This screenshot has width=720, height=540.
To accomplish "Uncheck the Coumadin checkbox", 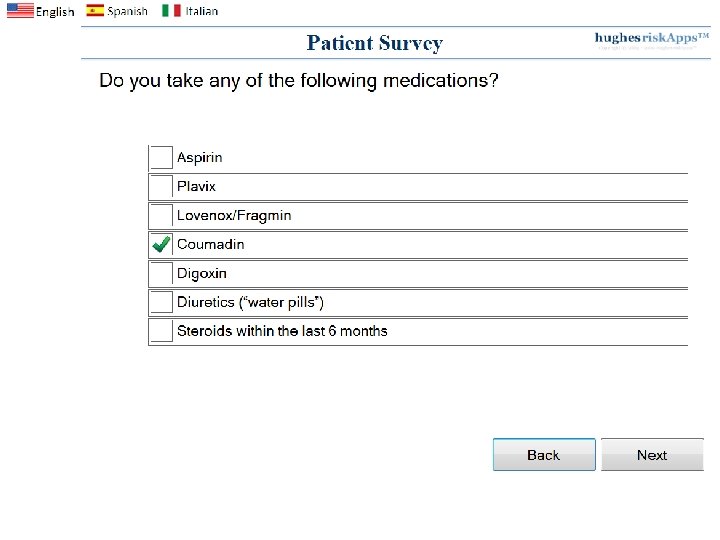I will pos(161,245).
